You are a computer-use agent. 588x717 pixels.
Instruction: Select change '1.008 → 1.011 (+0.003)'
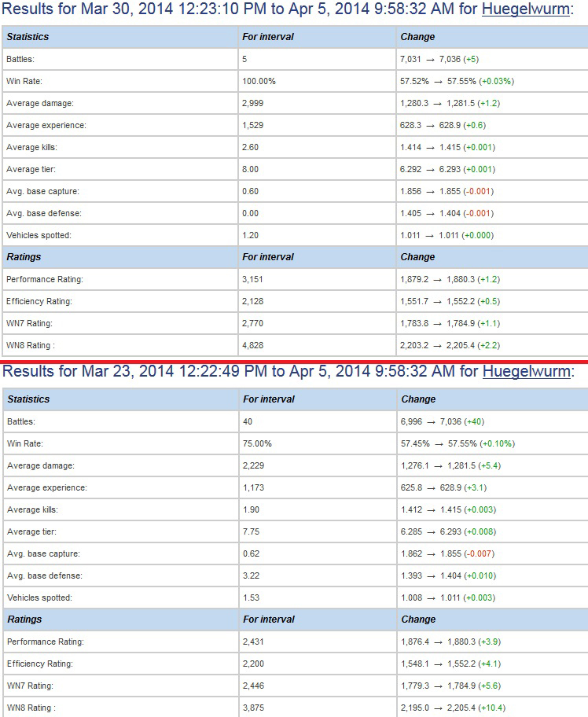(448, 597)
